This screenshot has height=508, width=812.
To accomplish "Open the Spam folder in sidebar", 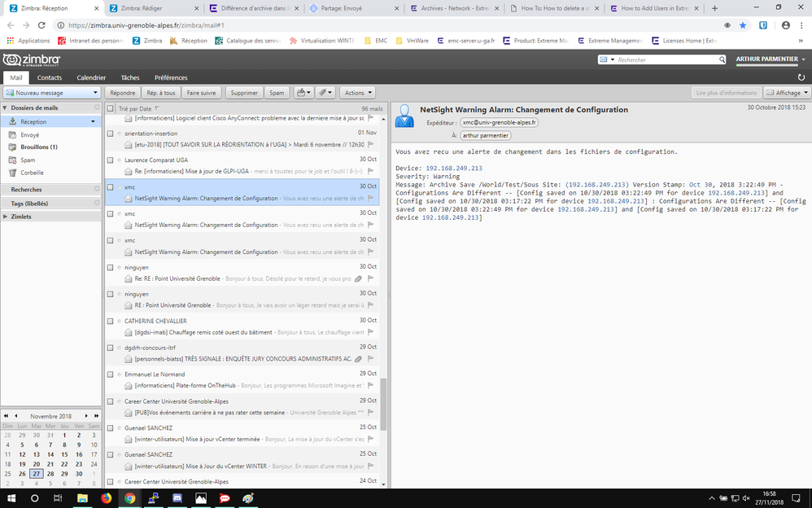I will [x=28, y=160].
